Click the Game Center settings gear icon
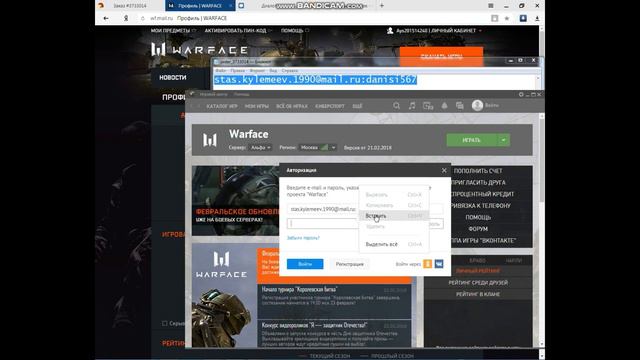The height and width of the screenshot is (360, 640). tap(521, 94)
